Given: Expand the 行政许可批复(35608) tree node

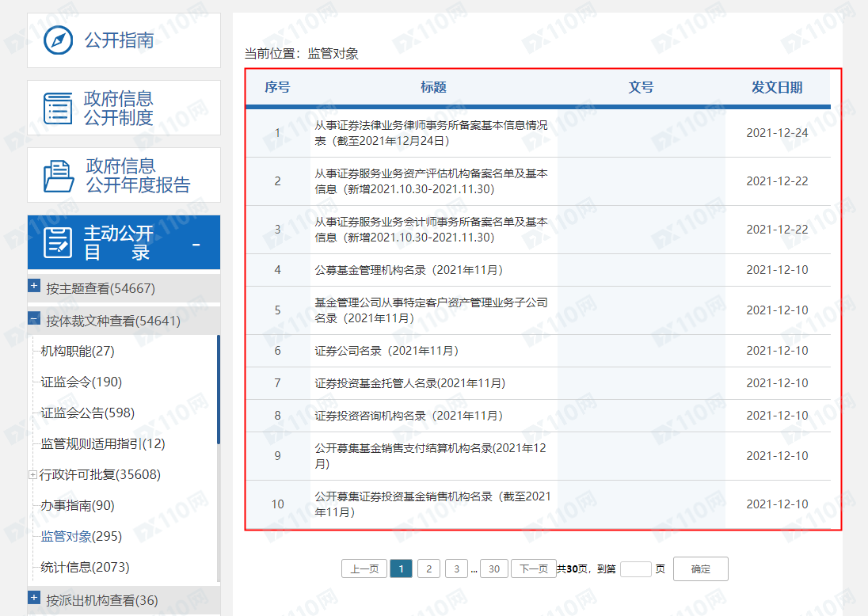Looking at the screenshot, I should pos(32,474).
